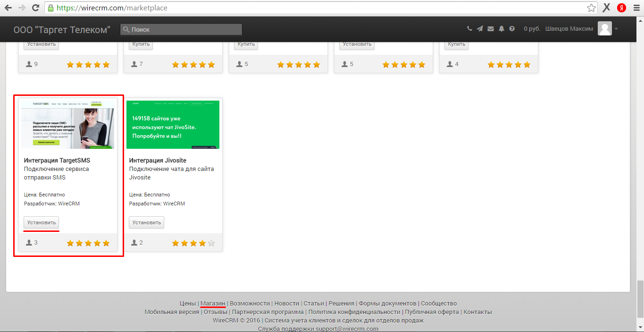Bookmark page with star icon
Viewport: 644px width, 332px height.
tap(591, 8)
